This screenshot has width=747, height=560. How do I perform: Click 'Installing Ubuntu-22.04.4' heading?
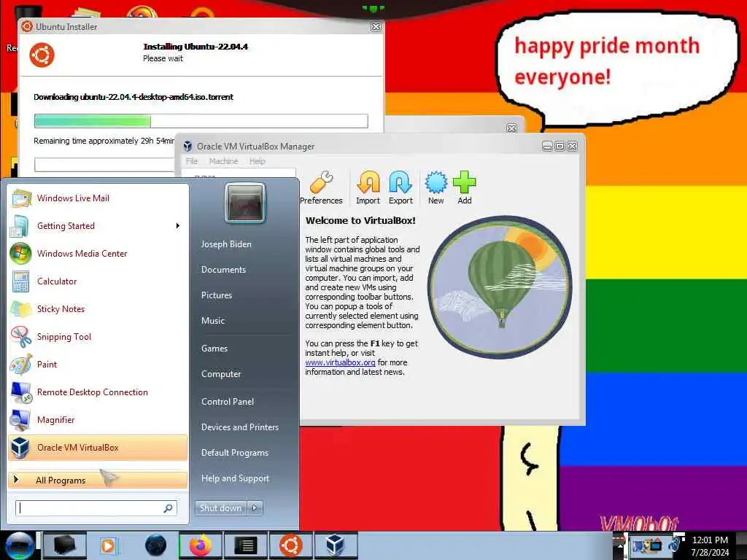[196, 47]
